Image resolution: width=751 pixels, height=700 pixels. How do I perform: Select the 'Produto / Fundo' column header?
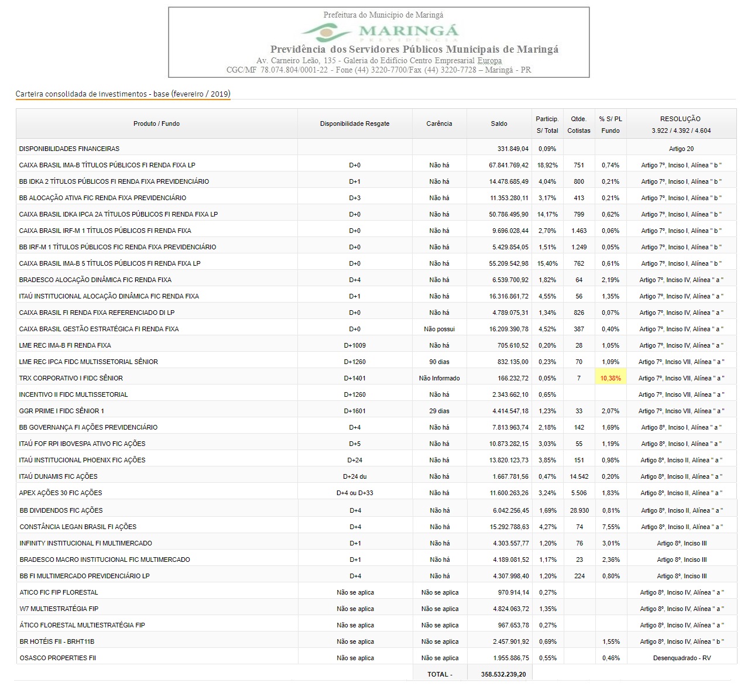[x=156, y=123]
